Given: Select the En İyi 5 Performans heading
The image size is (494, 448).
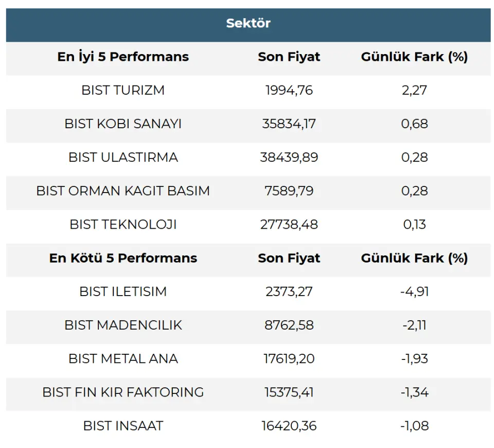Looking at the screenshot, I should pyautogui.click(x=123, y=57).
